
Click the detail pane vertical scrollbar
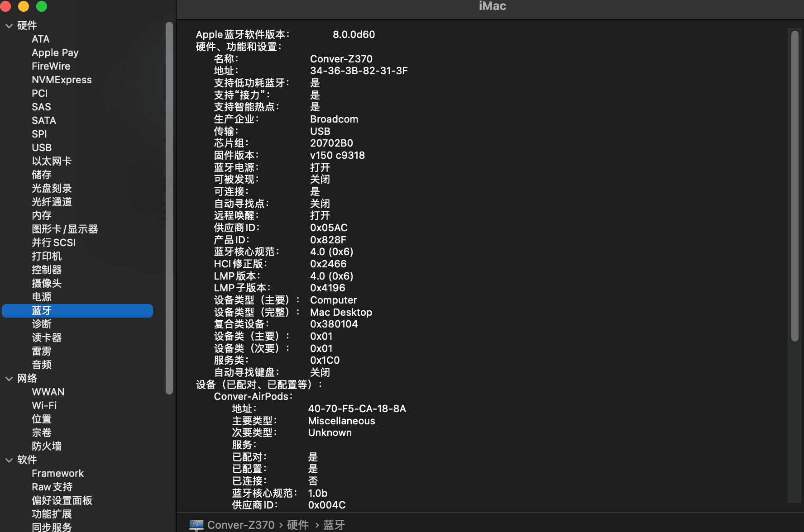(795, 185)
